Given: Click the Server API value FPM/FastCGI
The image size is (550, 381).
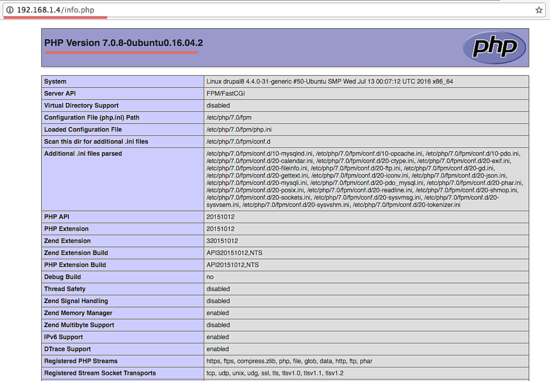Looking at the screenshot, I should tap(226, 93).
